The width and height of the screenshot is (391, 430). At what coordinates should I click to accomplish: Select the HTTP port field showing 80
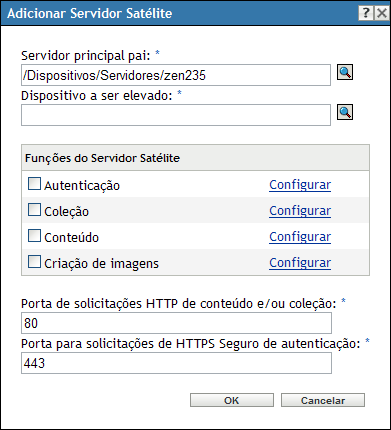click(x=176, y=323)
